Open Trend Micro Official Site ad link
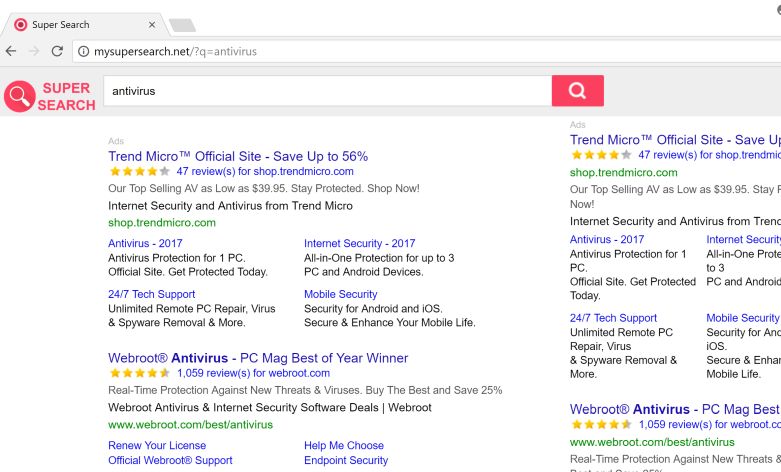 237,156
